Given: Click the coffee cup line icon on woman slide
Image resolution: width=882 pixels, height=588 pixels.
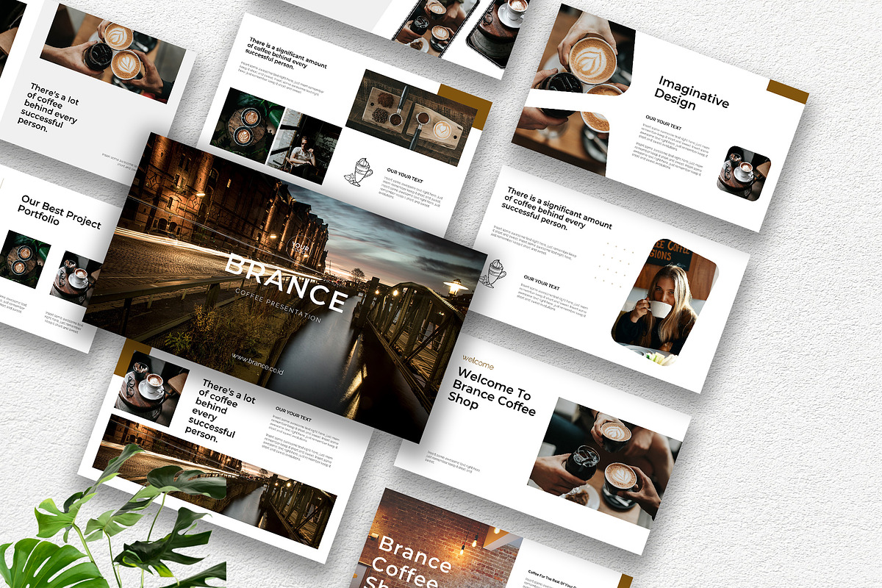Looking at the screenshot, I should pyautogui.click(x=494, y=273).
